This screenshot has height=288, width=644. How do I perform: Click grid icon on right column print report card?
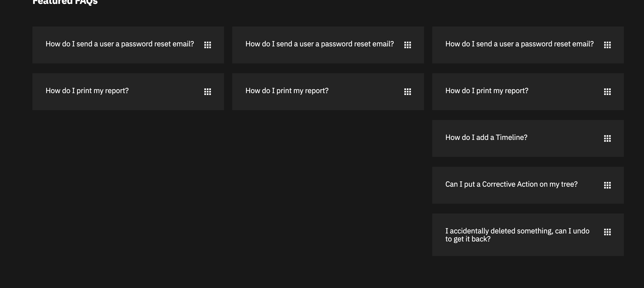coord(607,92)
